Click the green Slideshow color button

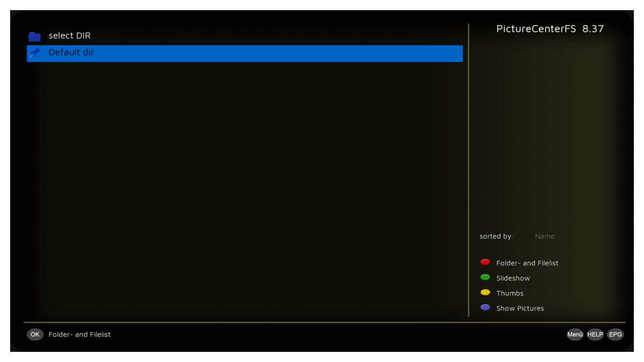[x=485, y=278]
